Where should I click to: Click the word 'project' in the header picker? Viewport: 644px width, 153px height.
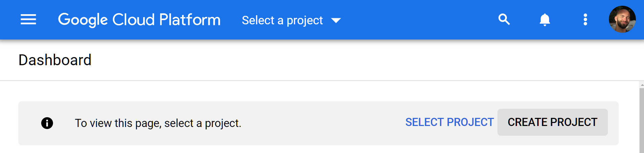click(x=305, y=21)
